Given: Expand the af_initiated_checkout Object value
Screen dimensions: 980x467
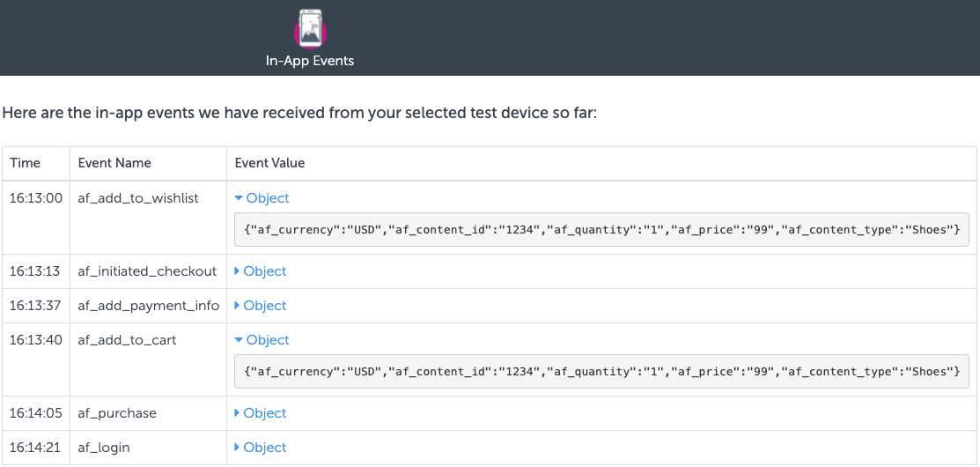Looking at the screenshot, I should 261,271.
